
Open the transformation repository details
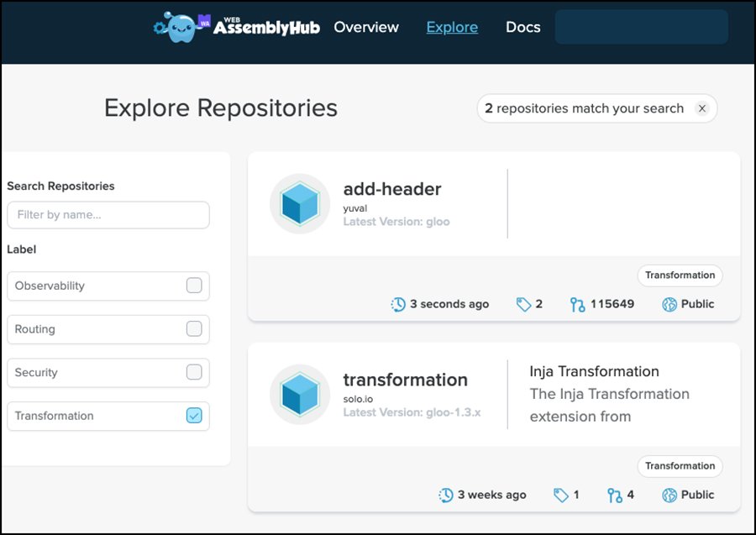tap(406, 380)
